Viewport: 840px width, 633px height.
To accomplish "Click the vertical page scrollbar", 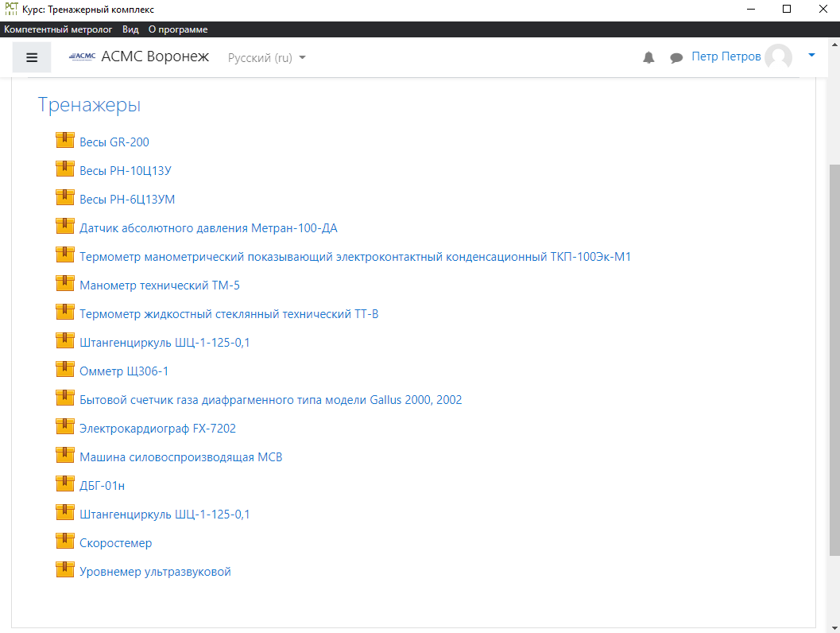I will (x=834, y=358).
